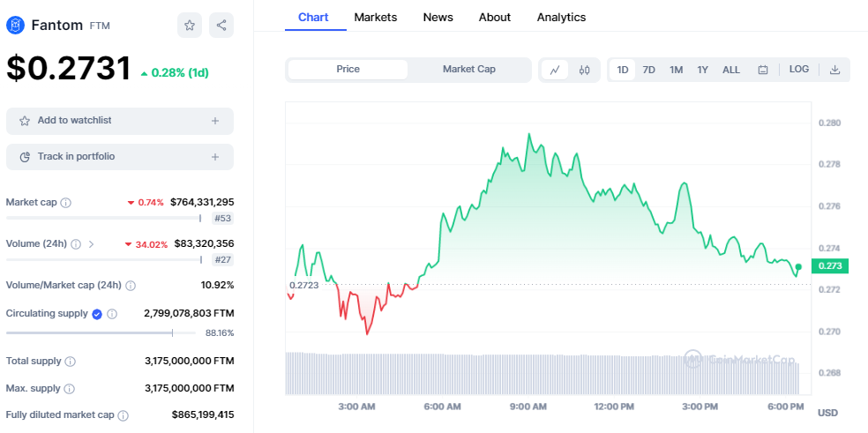Click the Fantom logo icon
The image size is (868, 433).
point(16,25)
